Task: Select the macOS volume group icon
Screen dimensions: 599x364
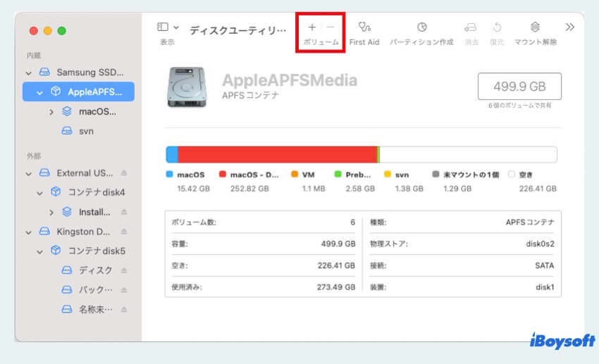Action: (x=67, y=111)
